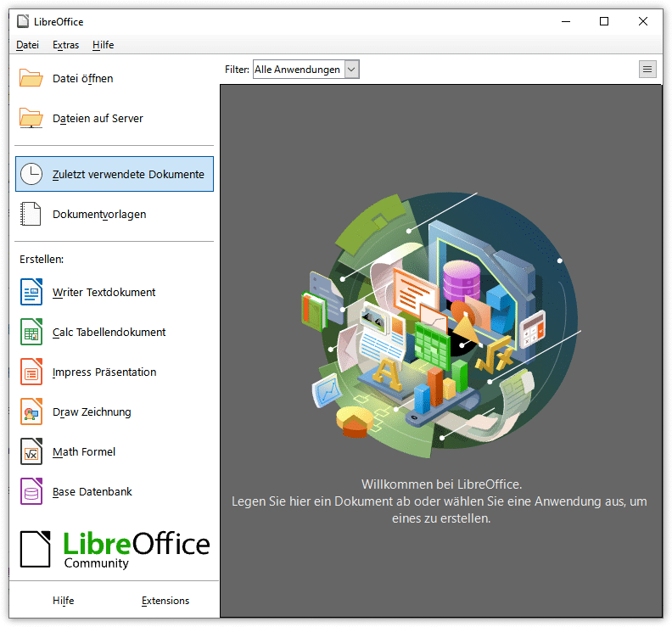Click Dateien auf Server label
The height and width of the screenshot is (627, 672).
(x=98, y=118)
